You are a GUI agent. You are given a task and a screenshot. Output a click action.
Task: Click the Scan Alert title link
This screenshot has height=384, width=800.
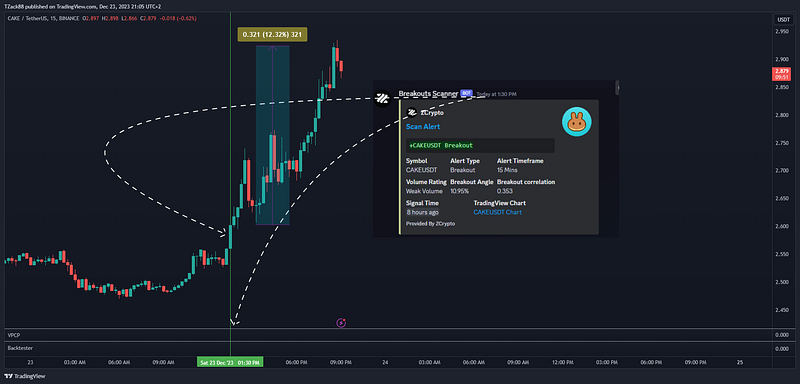click(x=423, y=126)
